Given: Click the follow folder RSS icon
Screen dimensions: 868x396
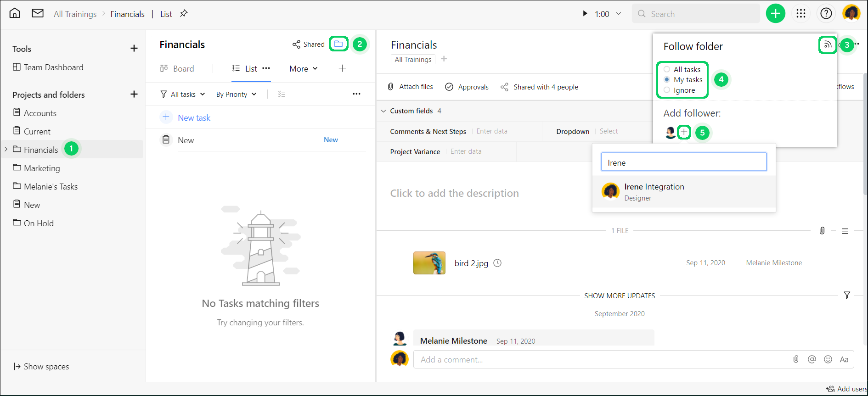Looking at the screenshot, I should pos(827,45).
